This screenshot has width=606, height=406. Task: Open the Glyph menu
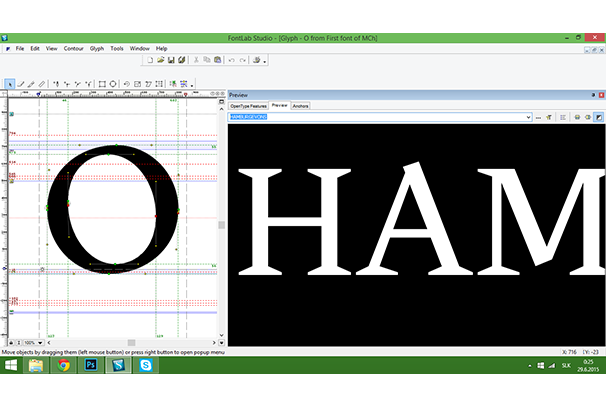click(x=96, y=48)
